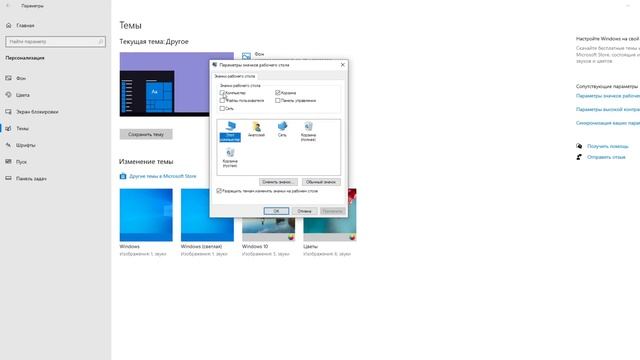
Task: Open Другие темы в Microsoft Store link
Action: click(163, 176)
